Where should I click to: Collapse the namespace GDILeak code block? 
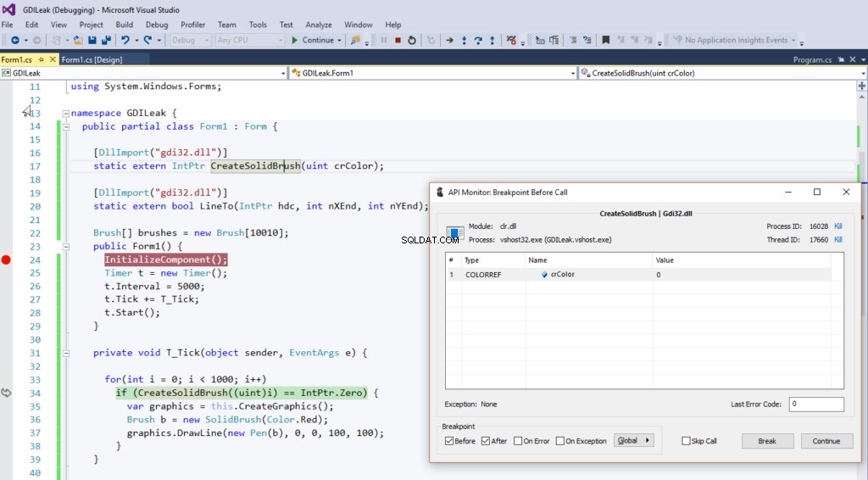pos(66,113)
